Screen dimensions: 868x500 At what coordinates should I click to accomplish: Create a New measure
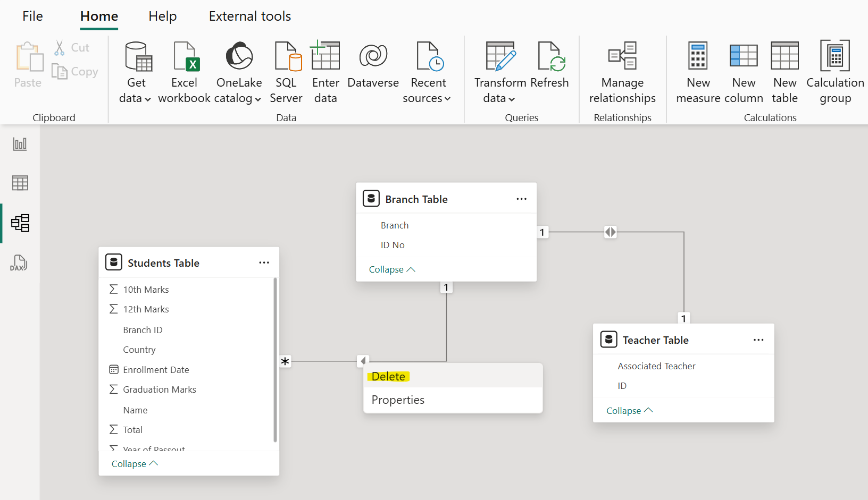[698, 72]
